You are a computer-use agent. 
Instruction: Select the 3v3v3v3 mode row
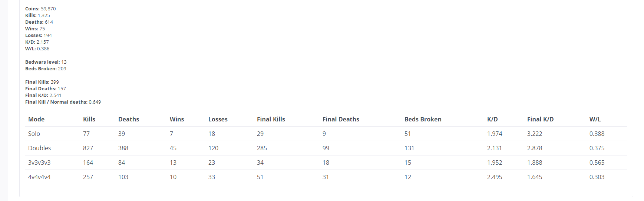[x=326, y=163]
